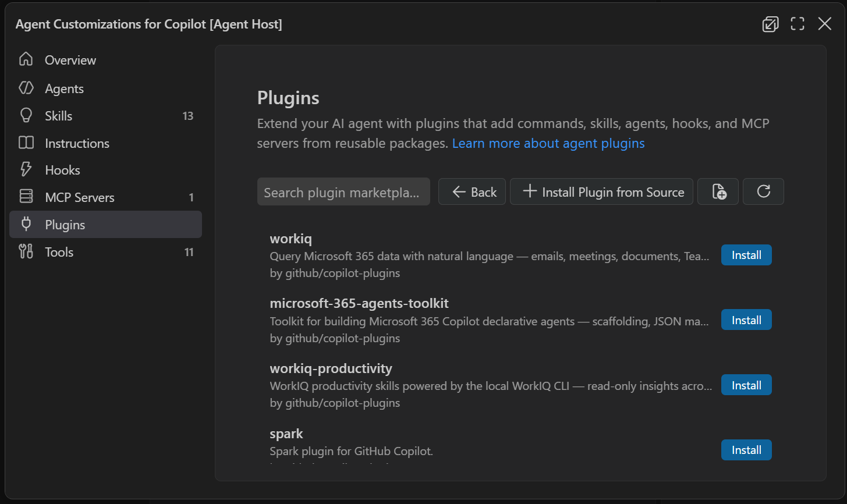Open the Overview section
The image size is (847, 504).
[x=105, y=60]
